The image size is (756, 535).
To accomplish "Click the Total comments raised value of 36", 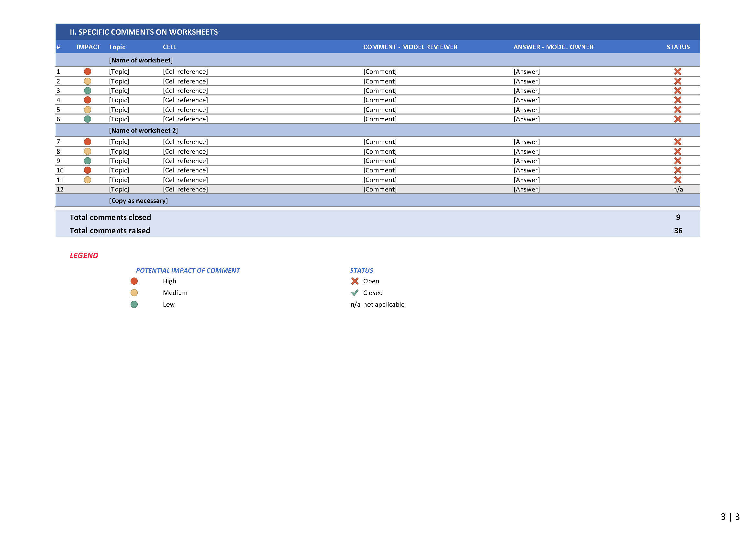I will pos(678,231).
